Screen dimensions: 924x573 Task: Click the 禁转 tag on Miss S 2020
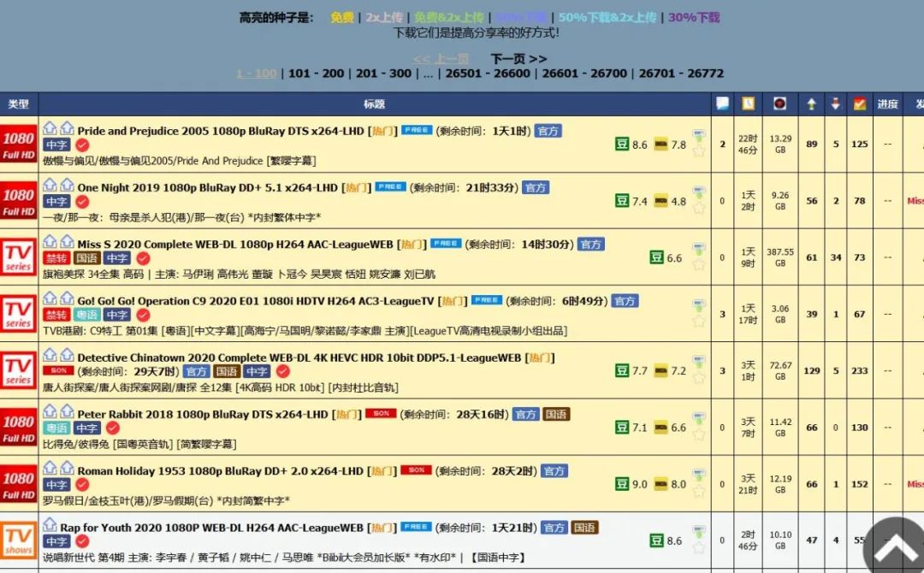(56, 258)
